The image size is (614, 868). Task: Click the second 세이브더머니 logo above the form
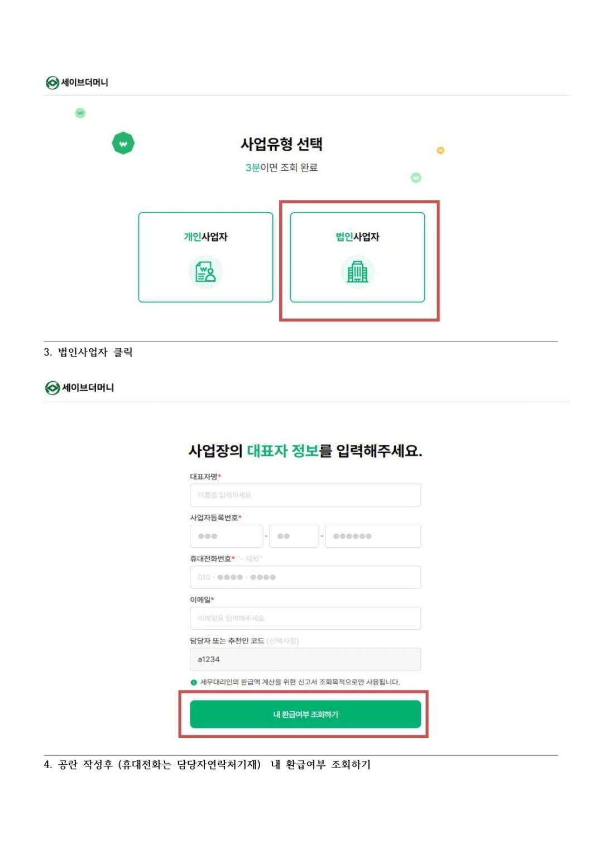pyautogui.click(x=79, y=387)
